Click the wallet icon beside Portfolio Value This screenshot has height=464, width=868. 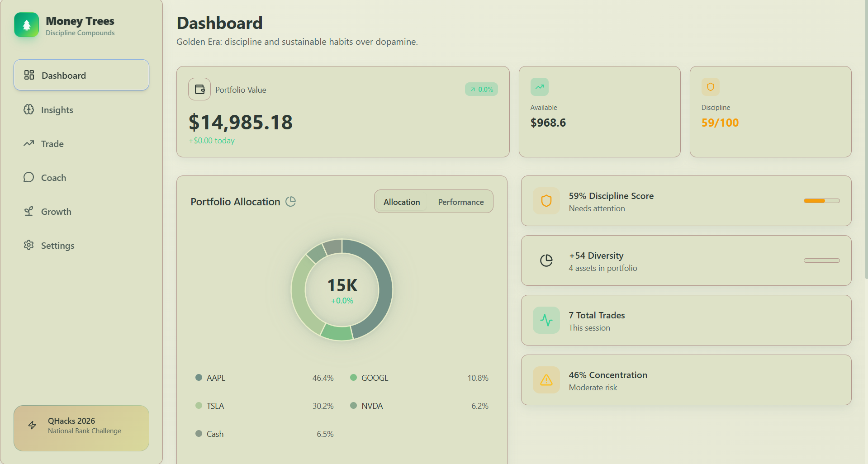click(199, 89)
